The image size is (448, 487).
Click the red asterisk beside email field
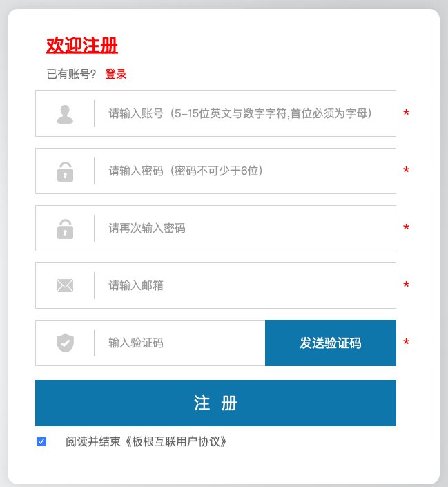pyautogui.click(x=407, y=286)
